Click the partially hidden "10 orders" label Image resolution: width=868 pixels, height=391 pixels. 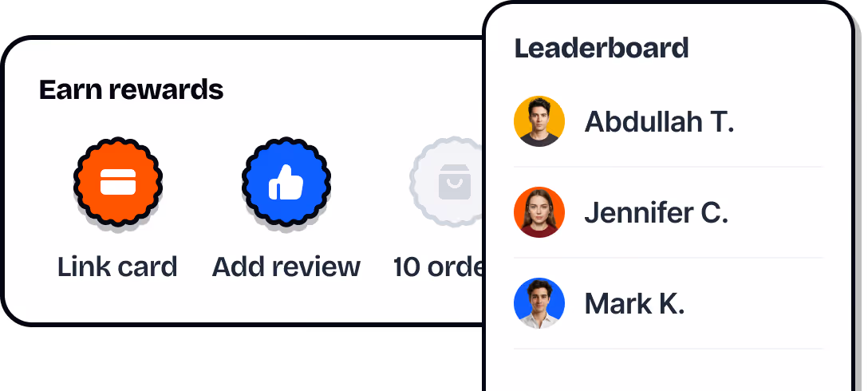[x=439, y=267]
